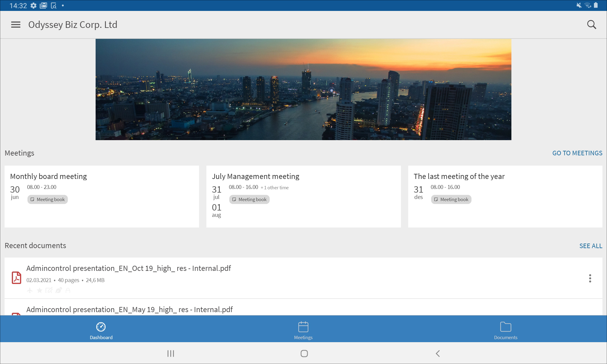This screenshot has width=607, height=364.
Task: Click the 02.03.2021 document date
Action: click(39, 280)
